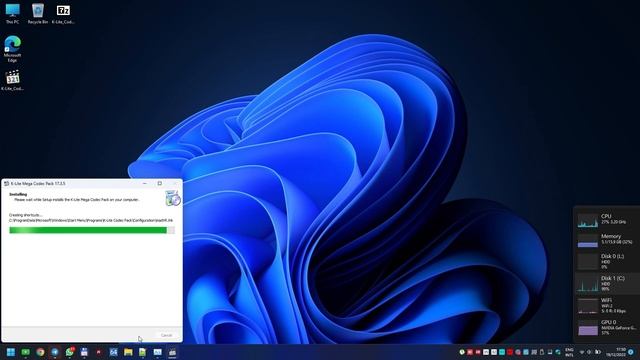Select the Disk 1 (C:) performance entry
This screenshot has height=360, width=640.
[x=607, y=283]
